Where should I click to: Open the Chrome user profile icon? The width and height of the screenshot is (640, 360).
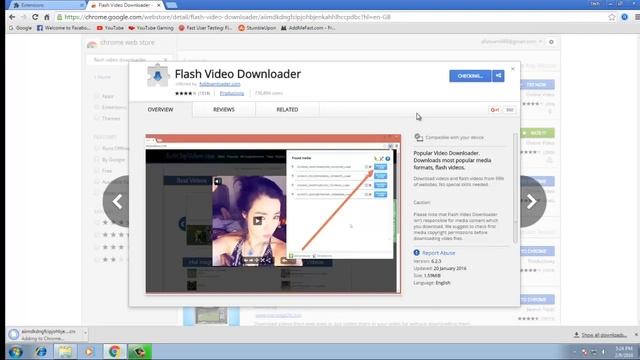[x=624, y=17]
